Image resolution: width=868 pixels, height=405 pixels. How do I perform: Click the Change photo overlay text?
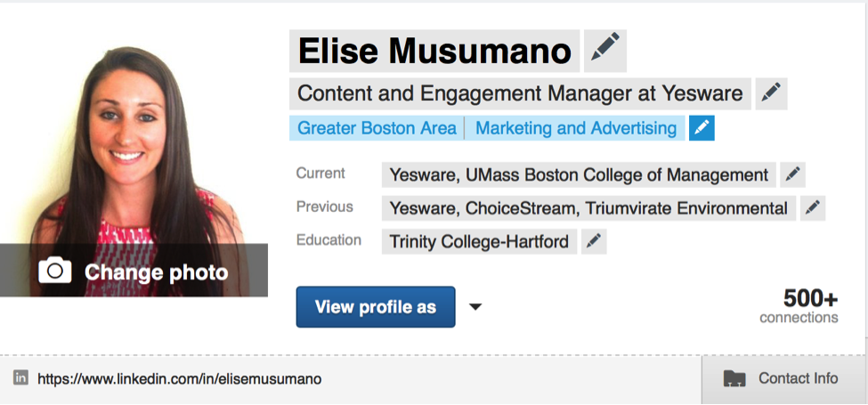(x=156, y=272)
